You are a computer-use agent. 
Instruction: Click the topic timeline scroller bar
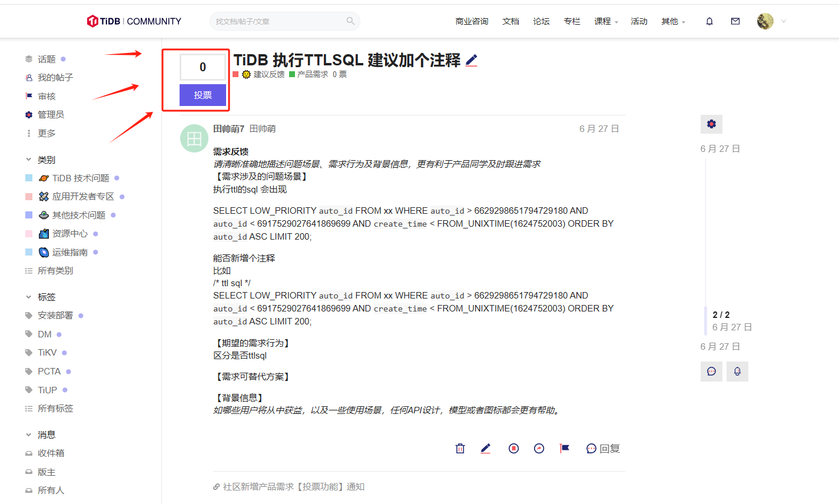705,320
